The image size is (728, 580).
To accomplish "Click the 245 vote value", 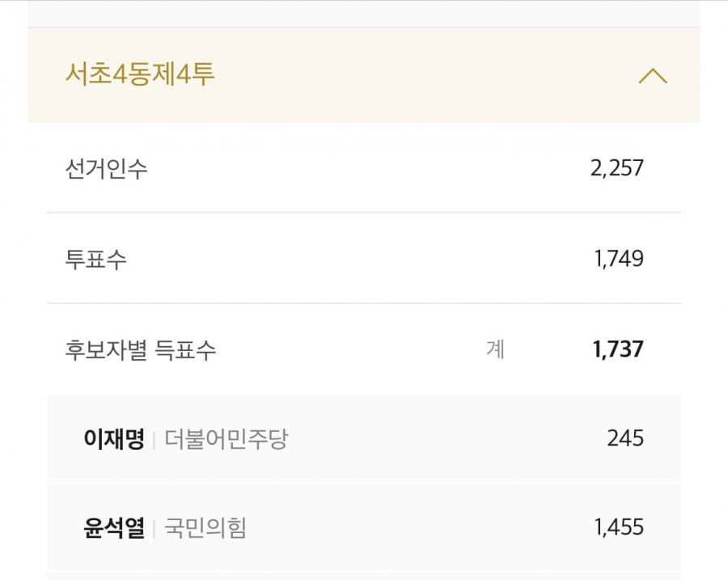I will pos(625,438).
